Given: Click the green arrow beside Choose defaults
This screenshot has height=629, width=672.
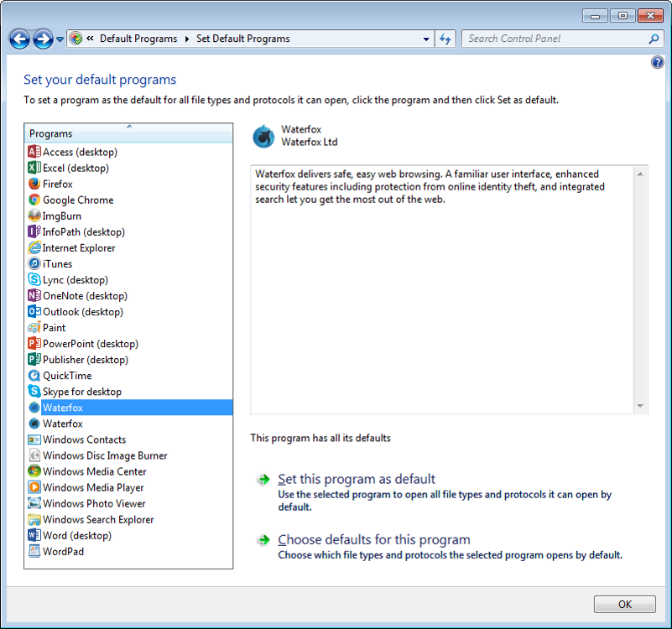Looking at the screenshot, I should coord(263,540).
